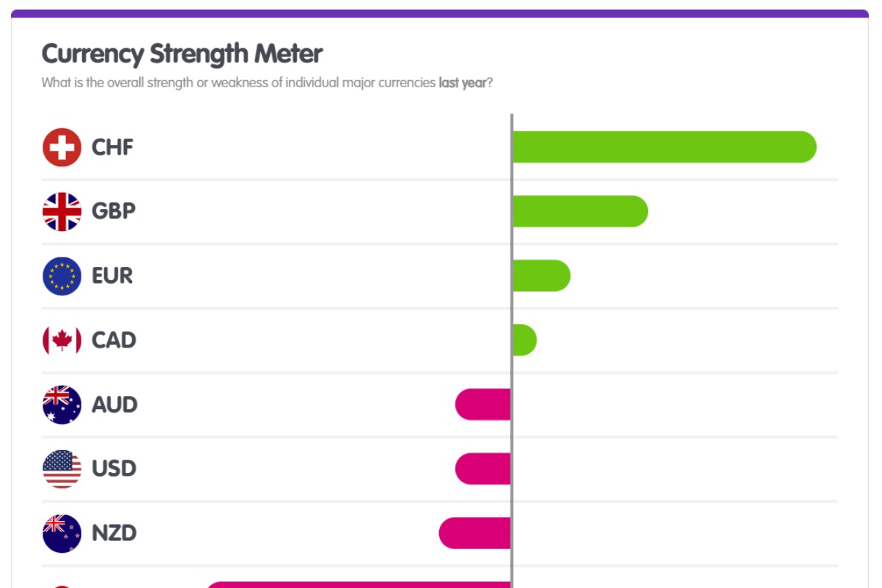Click the Swiss flag icon
The height and width of the screenshot is (588, 882).
click(x=62, y=147)
